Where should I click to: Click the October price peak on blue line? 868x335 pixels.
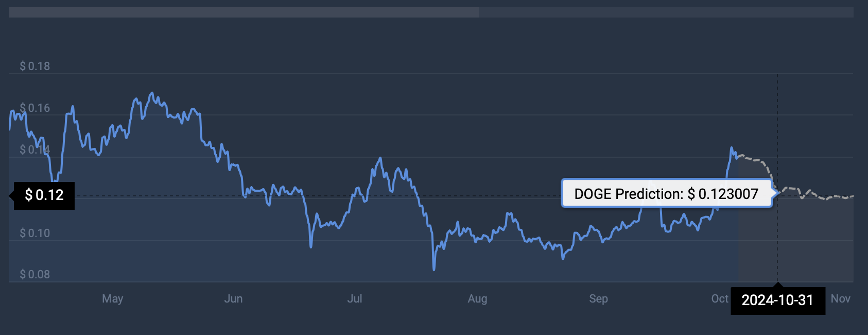[731, 148]
